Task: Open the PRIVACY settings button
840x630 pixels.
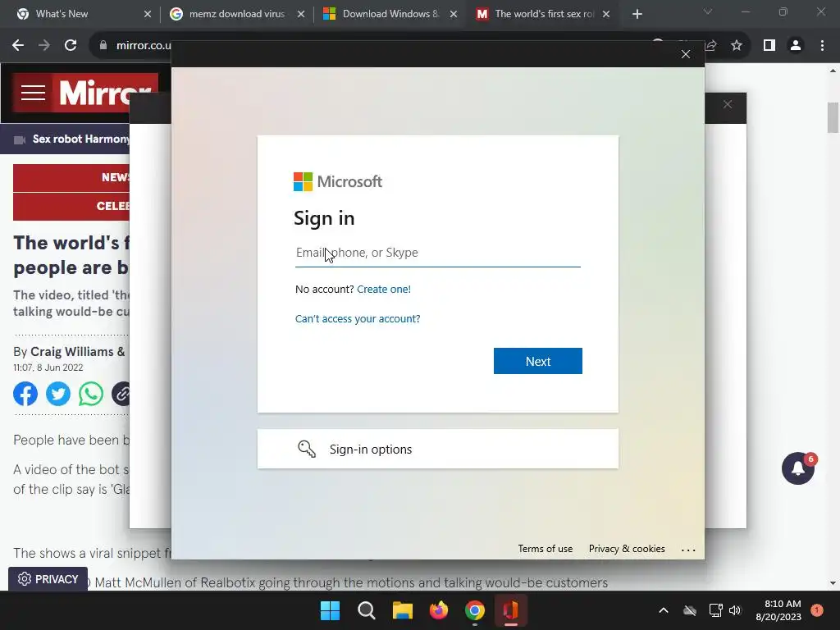Action: click(48, 579)
